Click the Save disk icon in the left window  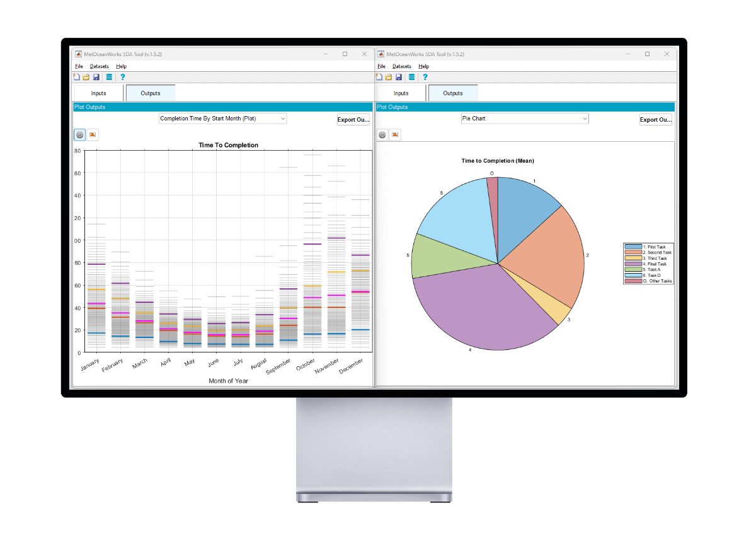96,77
